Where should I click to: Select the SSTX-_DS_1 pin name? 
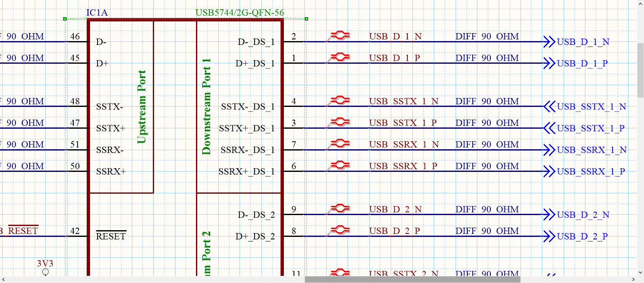(x=248, y=107)
